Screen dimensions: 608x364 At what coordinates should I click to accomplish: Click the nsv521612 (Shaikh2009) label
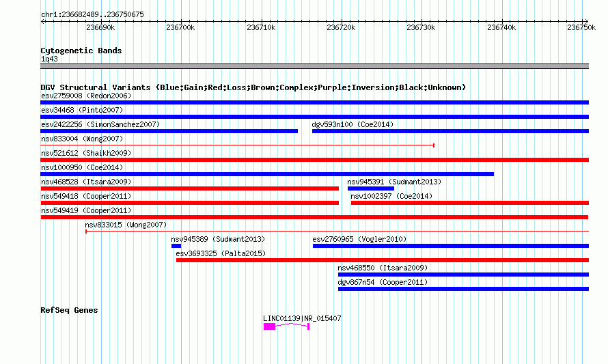tap(86, 153)
